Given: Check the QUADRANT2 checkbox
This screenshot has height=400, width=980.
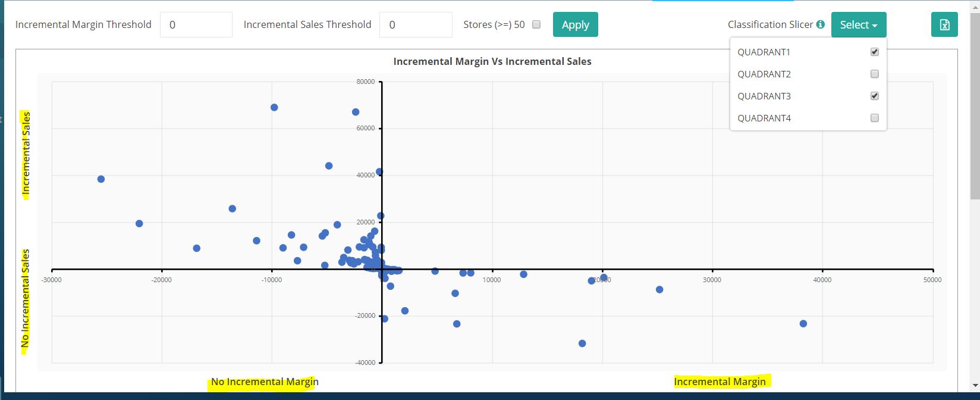Looking at the screenshot, I should tap(874, 74).
